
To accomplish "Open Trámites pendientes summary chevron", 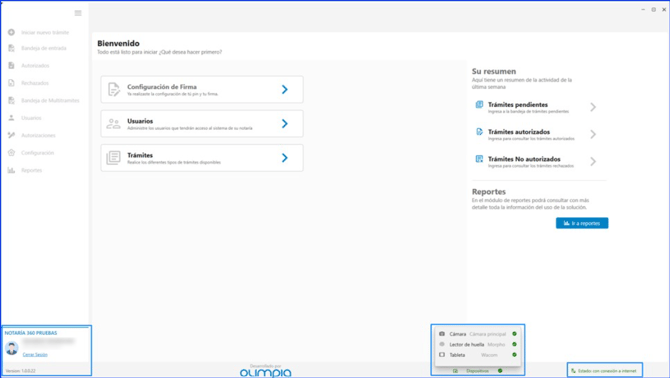I will pyautogui.click(x=593, y=107).
